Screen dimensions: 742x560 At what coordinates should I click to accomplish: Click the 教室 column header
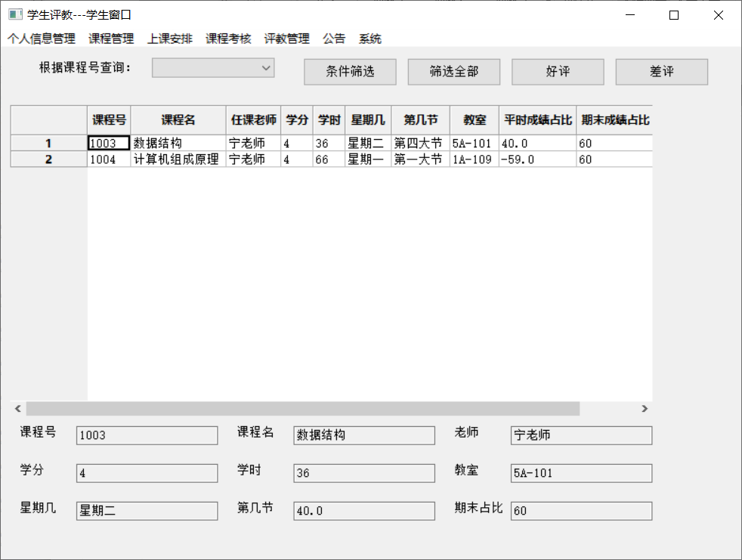(x=475, y=120)
